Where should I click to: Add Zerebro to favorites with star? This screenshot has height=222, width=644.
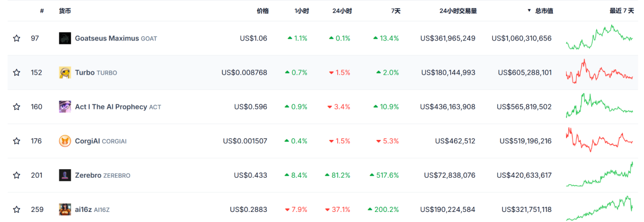coord(17,175)
